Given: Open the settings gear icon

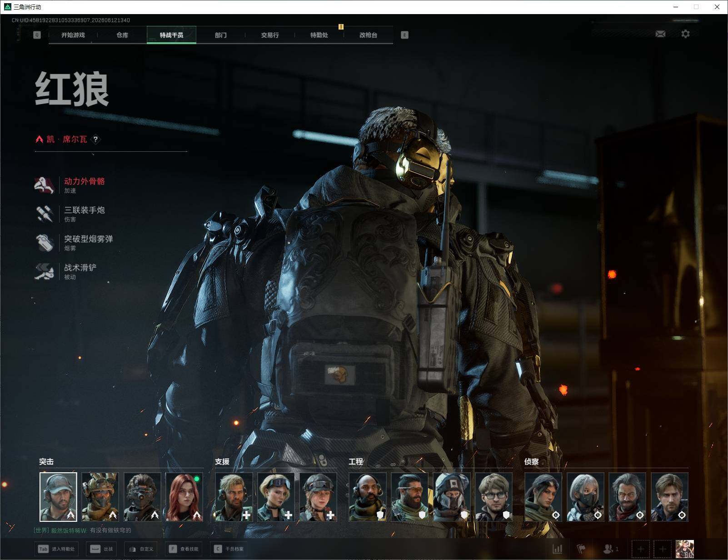Looking at the screenshot, I should (685, 34).
